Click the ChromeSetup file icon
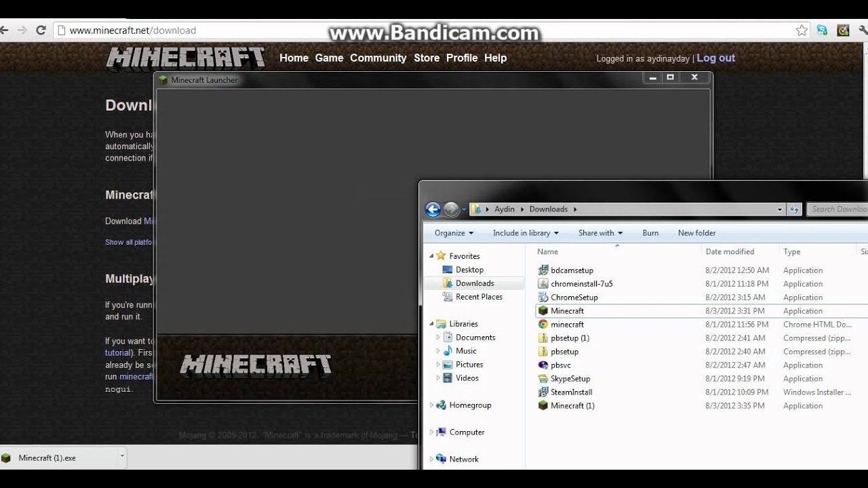868x488 pixels. [542, 298]
